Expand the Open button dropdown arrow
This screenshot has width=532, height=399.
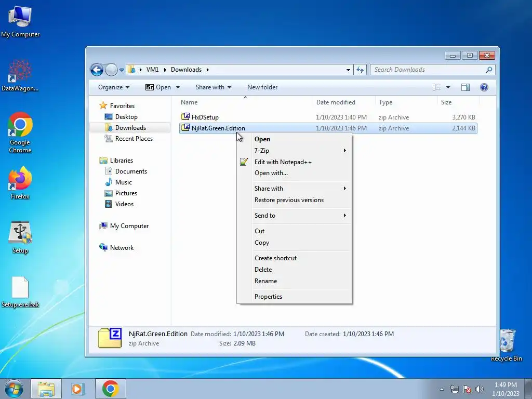click(178, 87)
